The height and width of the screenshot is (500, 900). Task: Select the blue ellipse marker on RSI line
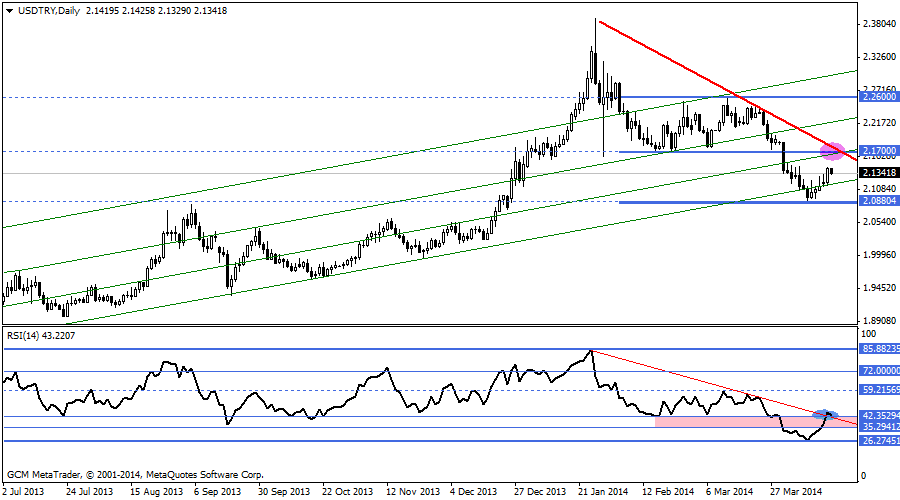[825, 414]
